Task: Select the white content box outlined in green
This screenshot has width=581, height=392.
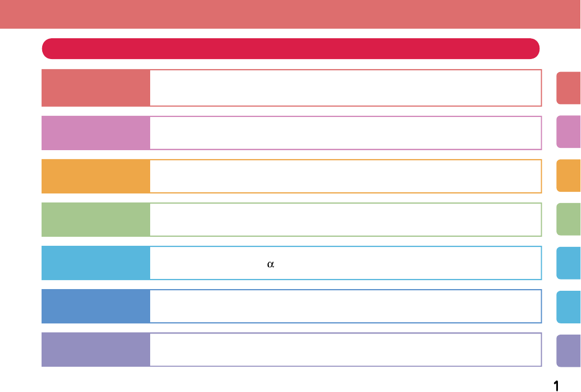Action: point(345,219)
